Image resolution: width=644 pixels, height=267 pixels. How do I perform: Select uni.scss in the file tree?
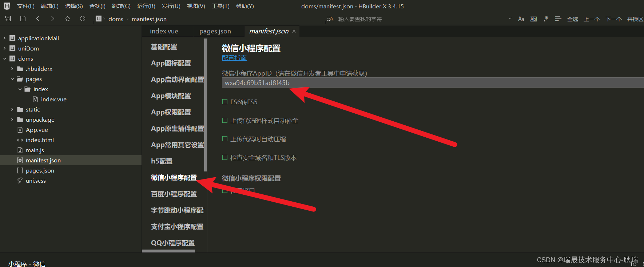coord(36,181)
